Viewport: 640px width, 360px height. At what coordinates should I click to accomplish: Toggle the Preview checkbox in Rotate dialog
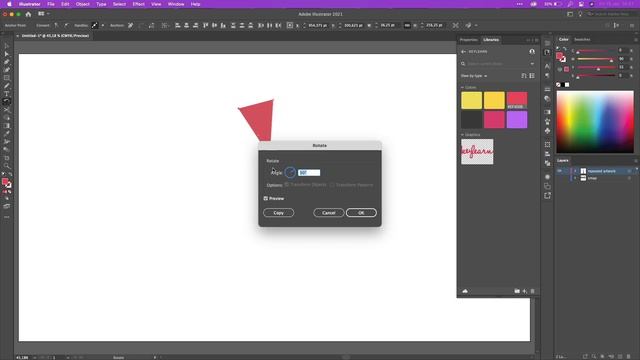tap(266, 198)
